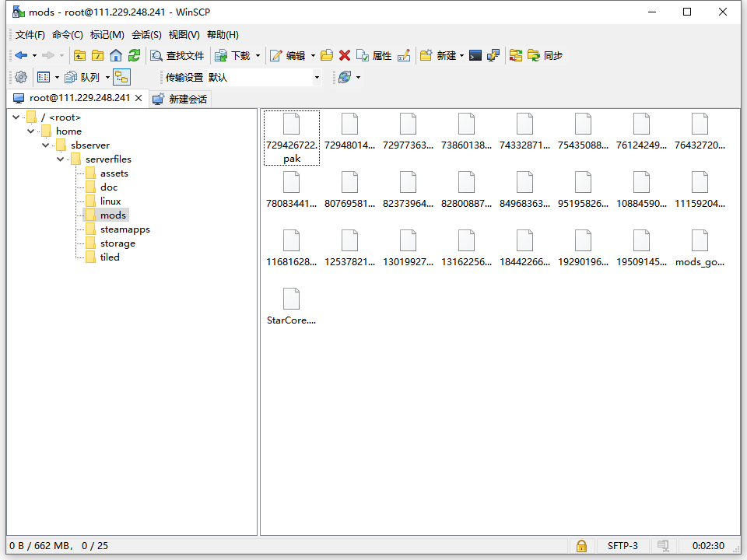Select the 729426722.pak file
The image size is (747, 560).
point(292,138)
